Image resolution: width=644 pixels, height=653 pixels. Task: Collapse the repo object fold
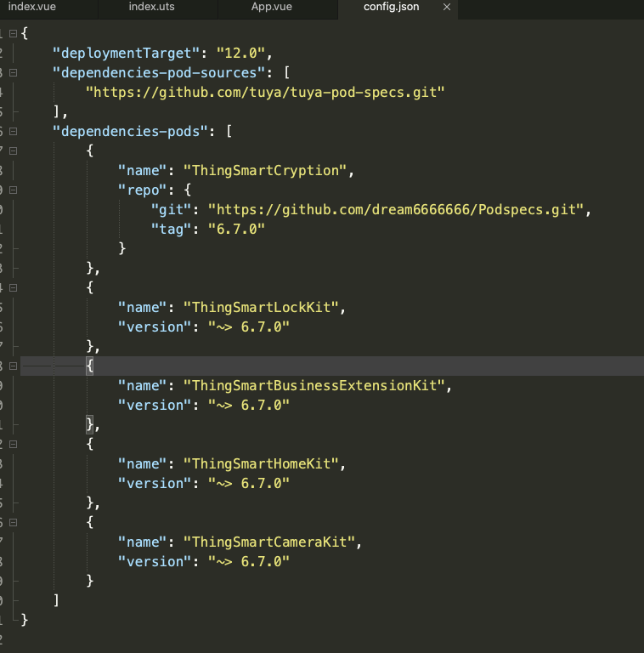(14, 190)
